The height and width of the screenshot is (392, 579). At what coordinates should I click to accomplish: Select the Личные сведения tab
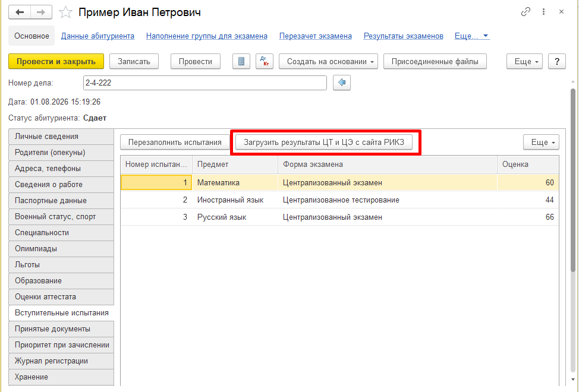(61, 137)
